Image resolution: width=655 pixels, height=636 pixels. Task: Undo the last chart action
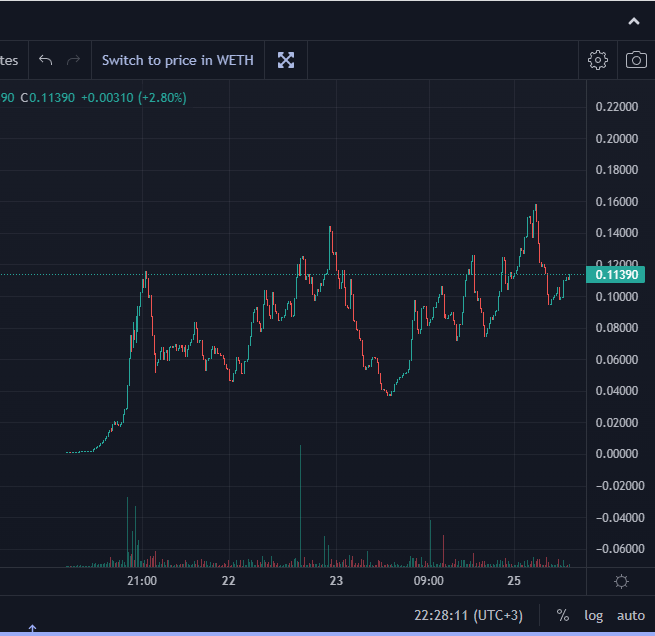46,61
